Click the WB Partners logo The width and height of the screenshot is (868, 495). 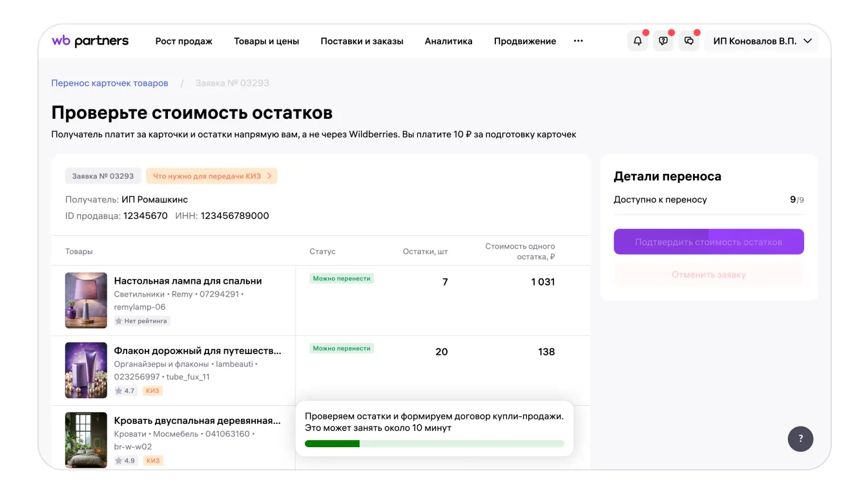(x=90, y=41)
